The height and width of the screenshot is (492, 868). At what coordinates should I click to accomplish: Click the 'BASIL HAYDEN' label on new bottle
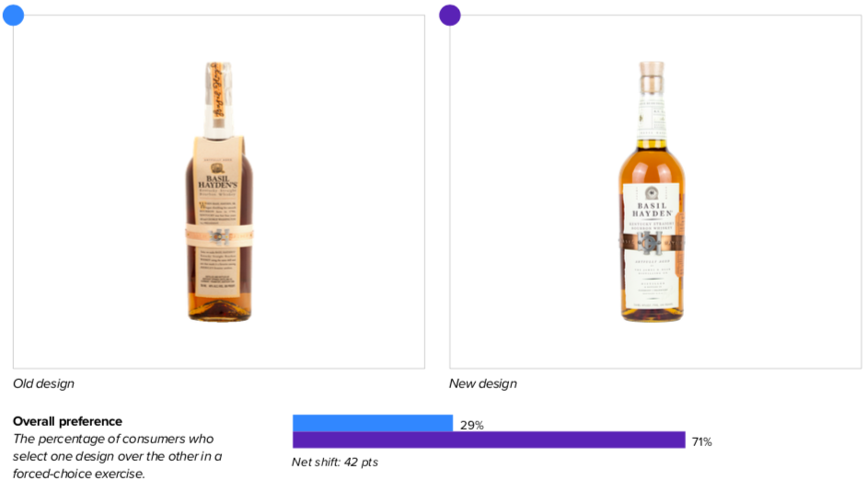652,210
